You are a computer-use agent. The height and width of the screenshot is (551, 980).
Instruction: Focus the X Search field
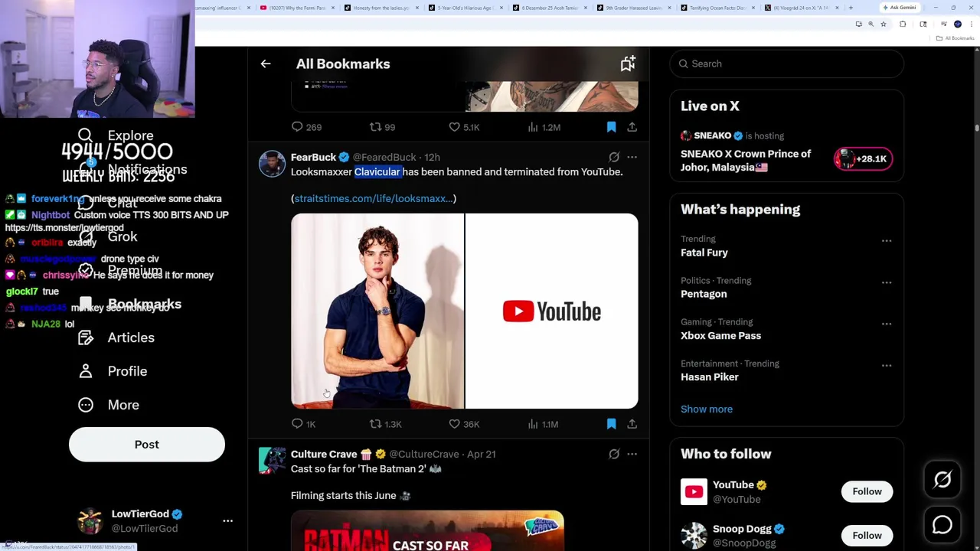point(787,64)
